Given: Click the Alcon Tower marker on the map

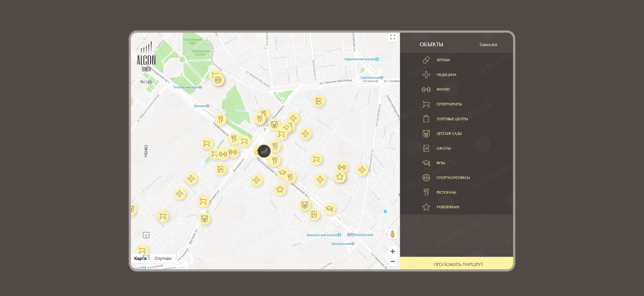Looking at the screenshot, I should pos(264,151).
